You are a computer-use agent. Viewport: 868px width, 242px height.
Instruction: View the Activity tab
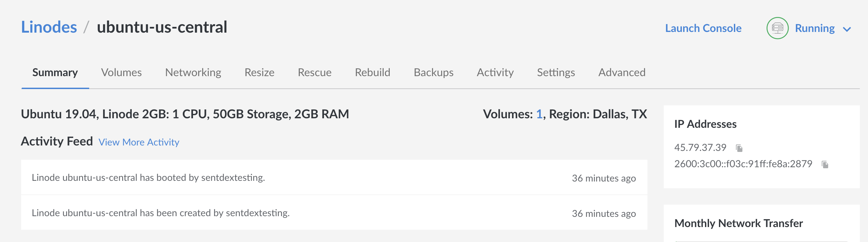[495, 72]
